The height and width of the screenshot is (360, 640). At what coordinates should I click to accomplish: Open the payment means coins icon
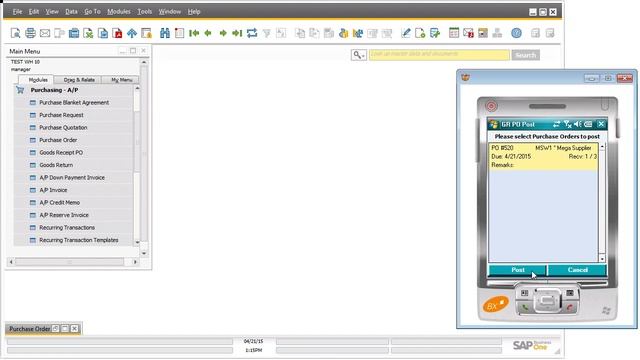(x=344, y=33)
